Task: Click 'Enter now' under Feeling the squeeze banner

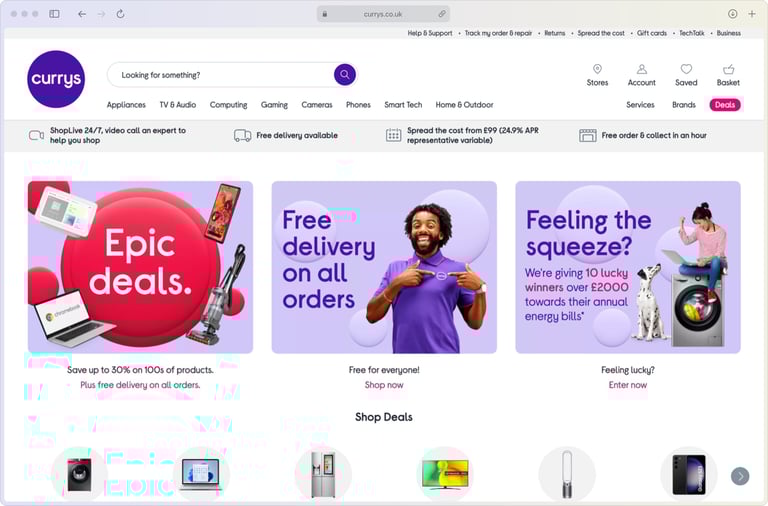Action: click(627, 385)
